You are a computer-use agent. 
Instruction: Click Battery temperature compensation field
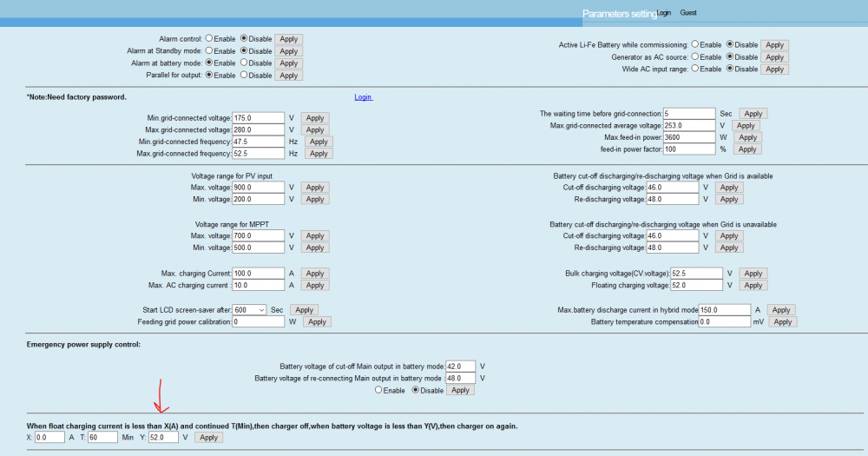[x=725, y=322]
